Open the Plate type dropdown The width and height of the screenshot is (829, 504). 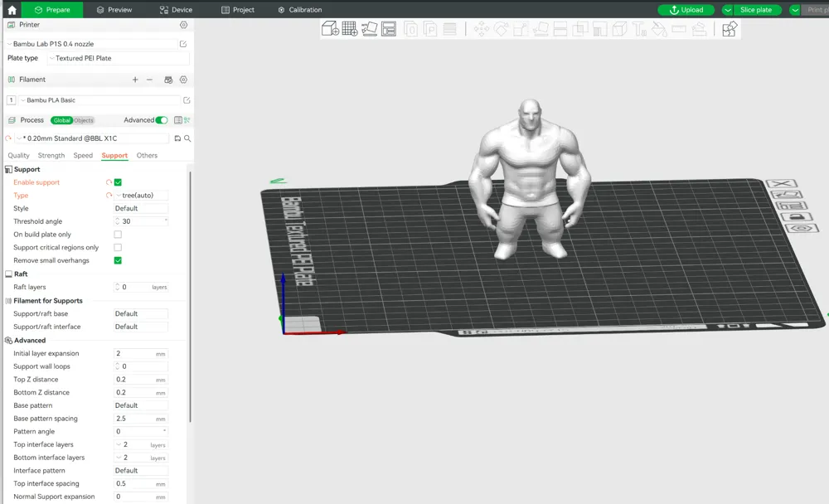[118, 58]
